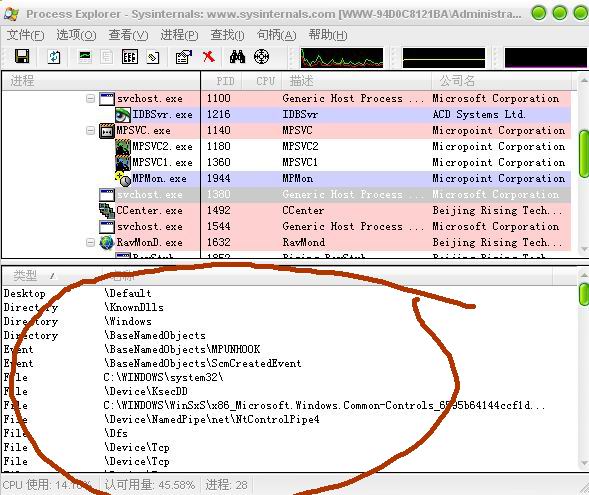Open the process Properties toolbar icon
The image size is (589, 495).
[x=184, y=57]
